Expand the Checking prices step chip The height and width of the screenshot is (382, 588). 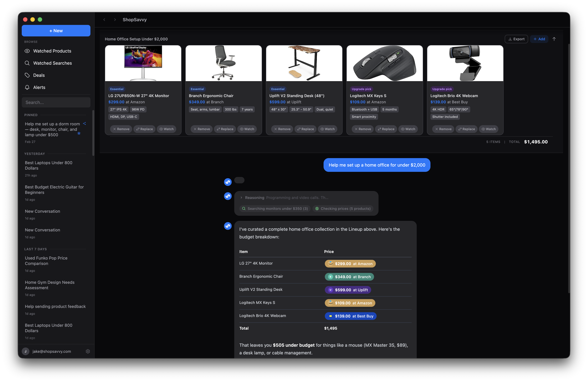tap(343, 209)
